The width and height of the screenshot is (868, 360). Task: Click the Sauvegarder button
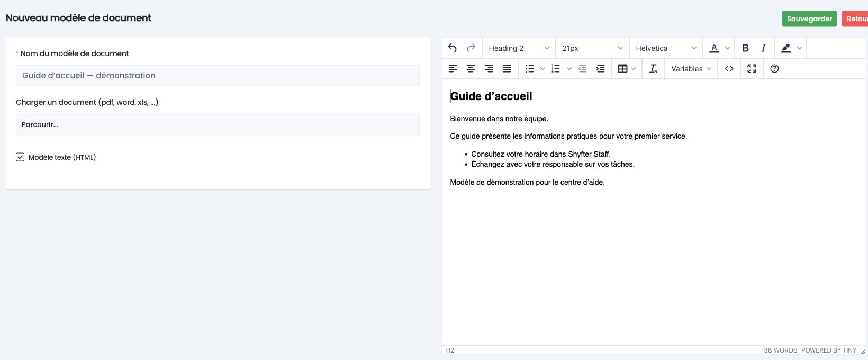click(x=809, y=19)
